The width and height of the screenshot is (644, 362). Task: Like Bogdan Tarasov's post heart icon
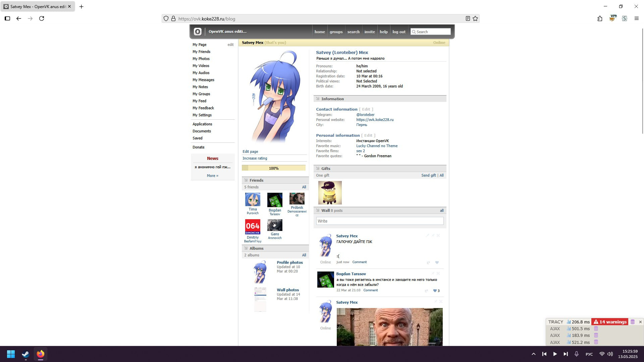click(x=435, y=291)
